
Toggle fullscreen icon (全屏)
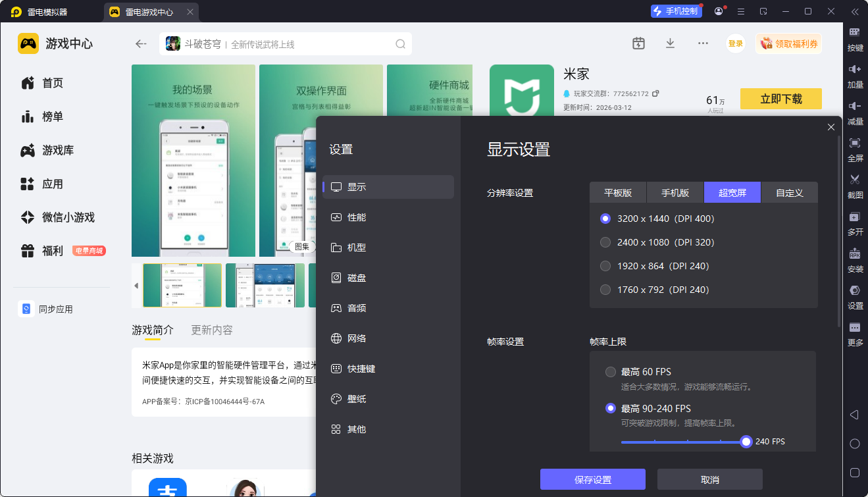[x=855, y=143]
